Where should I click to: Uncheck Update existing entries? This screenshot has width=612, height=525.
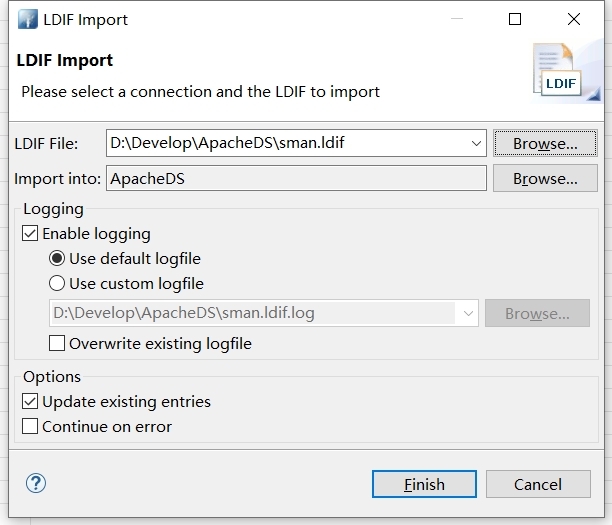pos(31,402)
